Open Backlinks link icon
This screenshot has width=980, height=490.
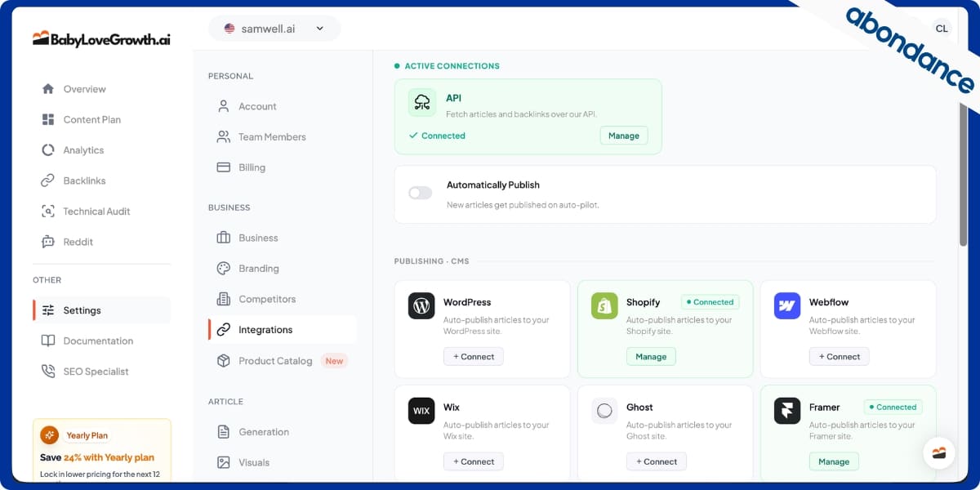(48, 180)
